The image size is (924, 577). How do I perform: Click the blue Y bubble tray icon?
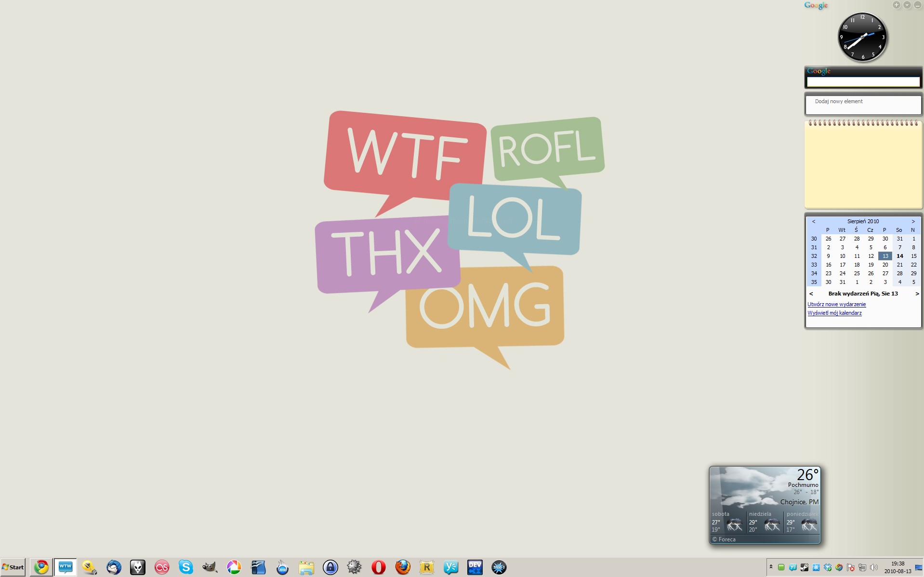[x=793, y=567]
